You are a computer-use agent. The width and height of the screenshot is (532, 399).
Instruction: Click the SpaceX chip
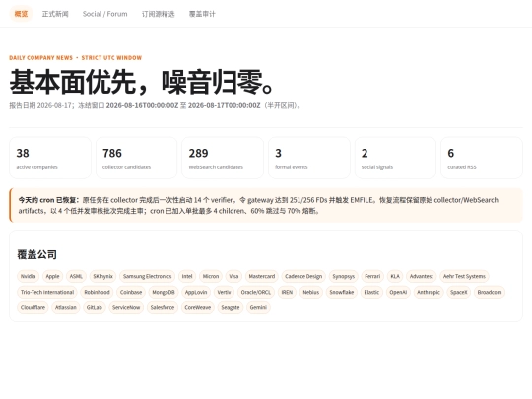[x=459, y=292]
